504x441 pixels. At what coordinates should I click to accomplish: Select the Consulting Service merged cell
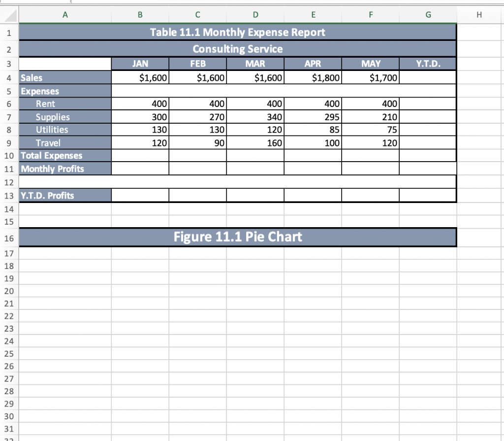pos(238,49)
